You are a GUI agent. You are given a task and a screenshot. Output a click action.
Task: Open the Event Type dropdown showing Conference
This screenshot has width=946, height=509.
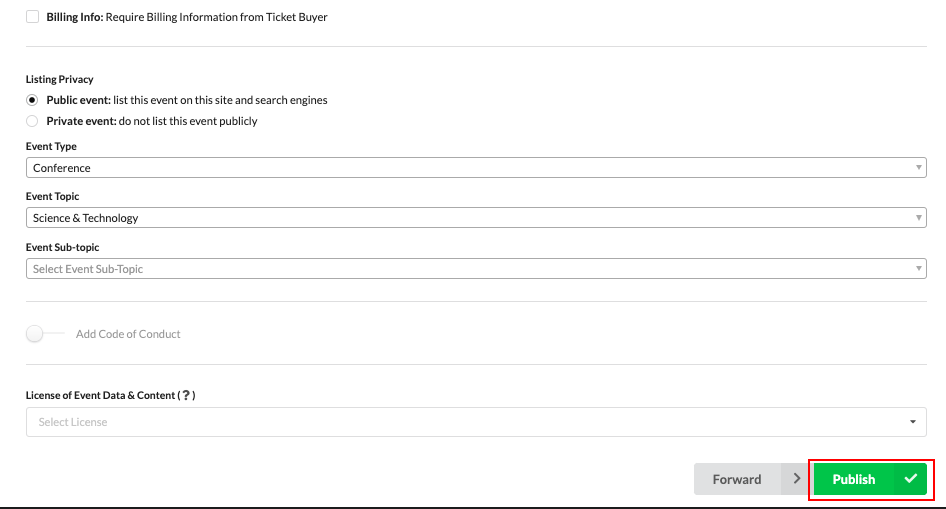(476, 168)
